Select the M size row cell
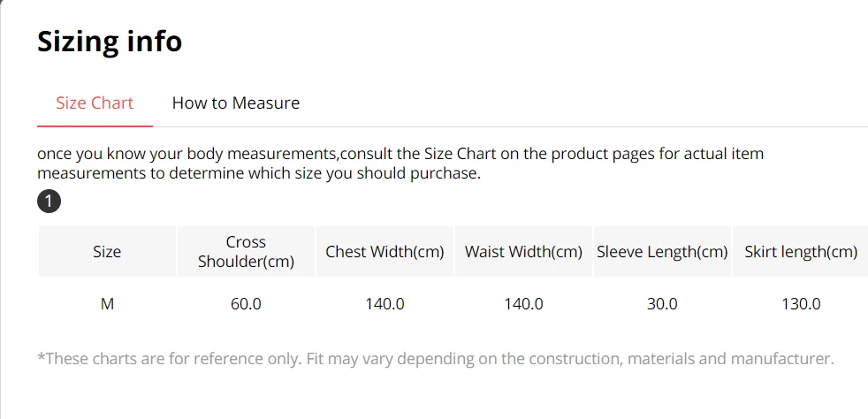868x419 pixels. (x=107, y=304)
